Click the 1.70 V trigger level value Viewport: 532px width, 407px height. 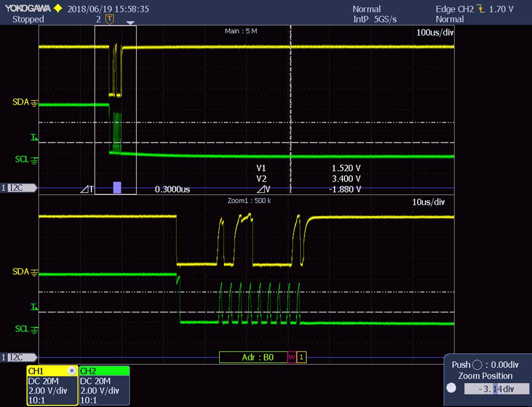(501, 9)
